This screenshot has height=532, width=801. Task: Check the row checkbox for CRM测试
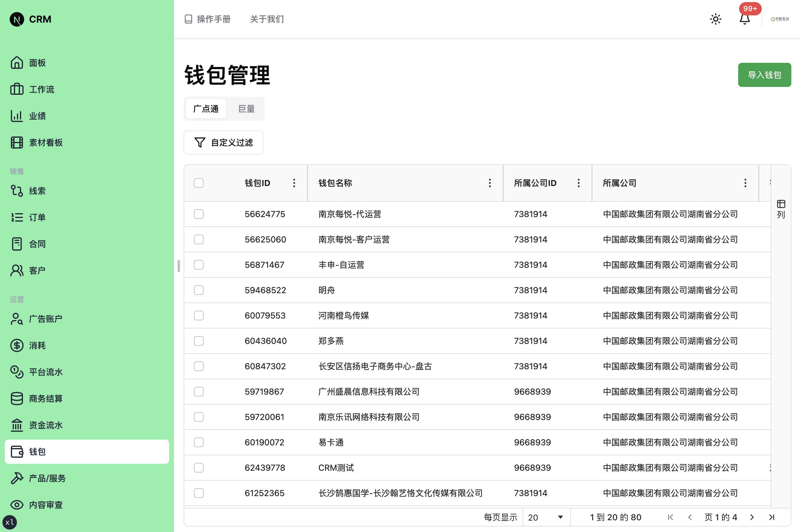pos(198,467)
